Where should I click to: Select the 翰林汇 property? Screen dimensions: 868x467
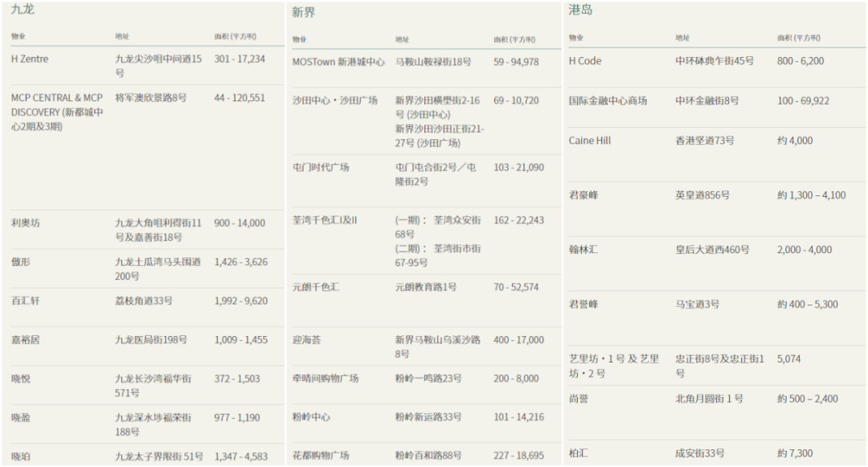click(583, 249)
